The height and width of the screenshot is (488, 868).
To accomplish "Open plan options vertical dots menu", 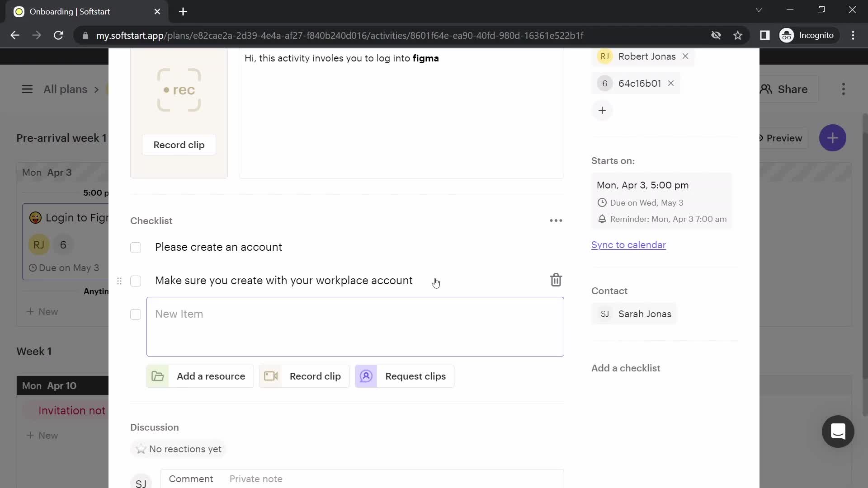I will coord(844,89).
